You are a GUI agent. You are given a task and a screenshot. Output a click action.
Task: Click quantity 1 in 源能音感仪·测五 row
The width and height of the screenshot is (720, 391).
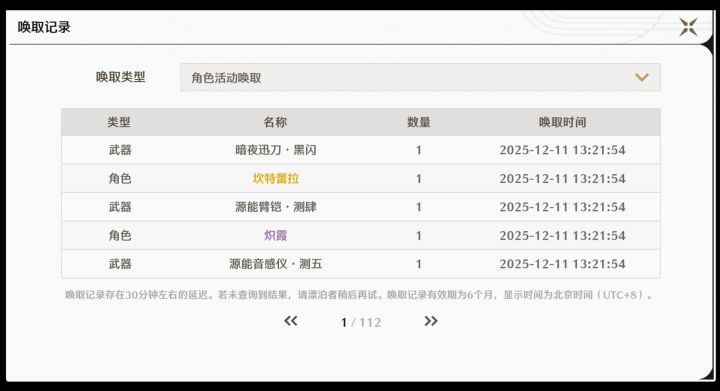(418, 264)
